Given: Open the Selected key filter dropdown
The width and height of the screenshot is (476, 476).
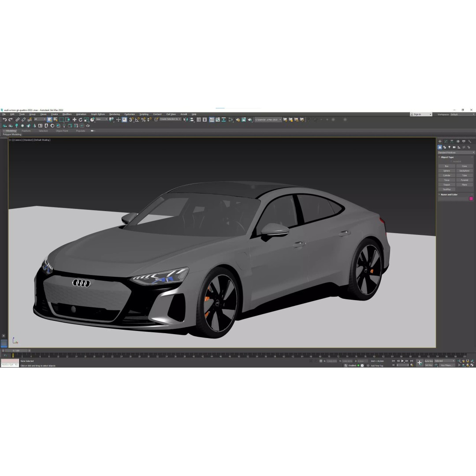Looking at the screenshot, I should 444,361.
